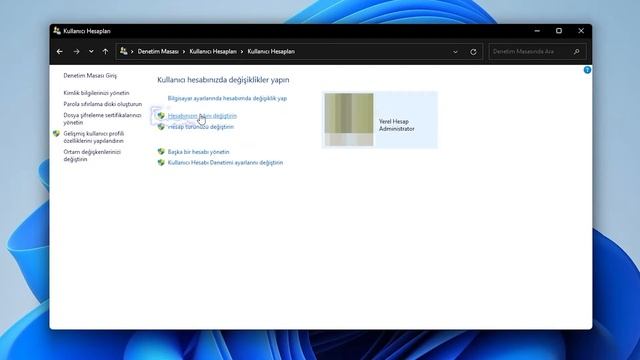Image resolution: width=640 pixels, height=360 pixels.
Task: Open the help question mark icon
Action: [x=587, y=70]
